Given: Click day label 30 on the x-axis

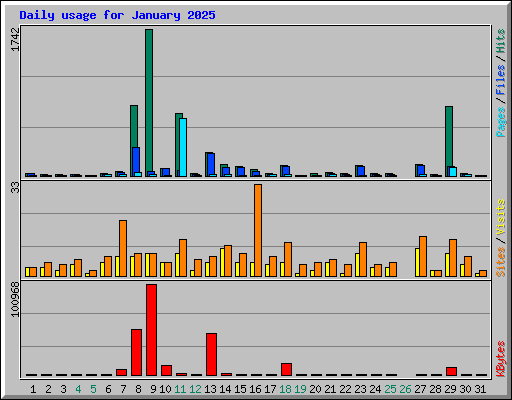Looking at the screenshot, I should pyautogui.click(x=466, y=389).
